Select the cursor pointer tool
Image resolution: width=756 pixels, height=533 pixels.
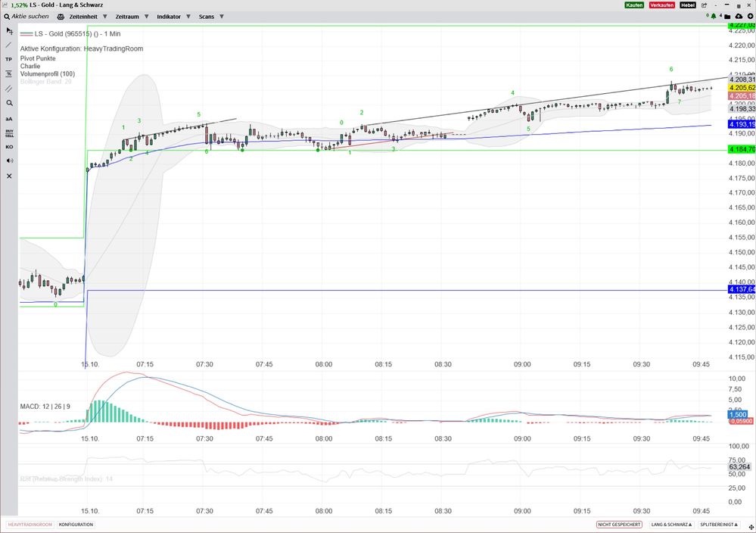click(9, 31)
